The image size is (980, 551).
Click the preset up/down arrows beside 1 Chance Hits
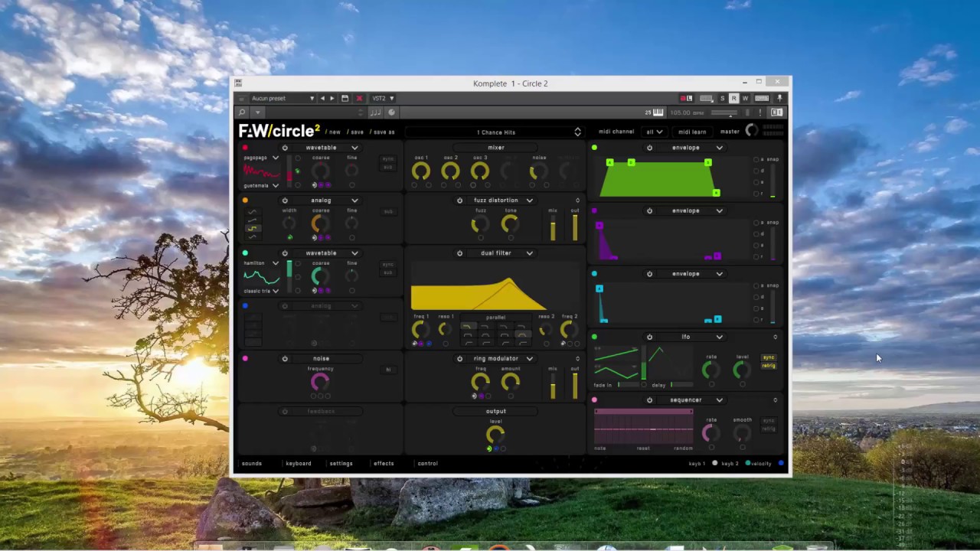[x=577, y=132]
